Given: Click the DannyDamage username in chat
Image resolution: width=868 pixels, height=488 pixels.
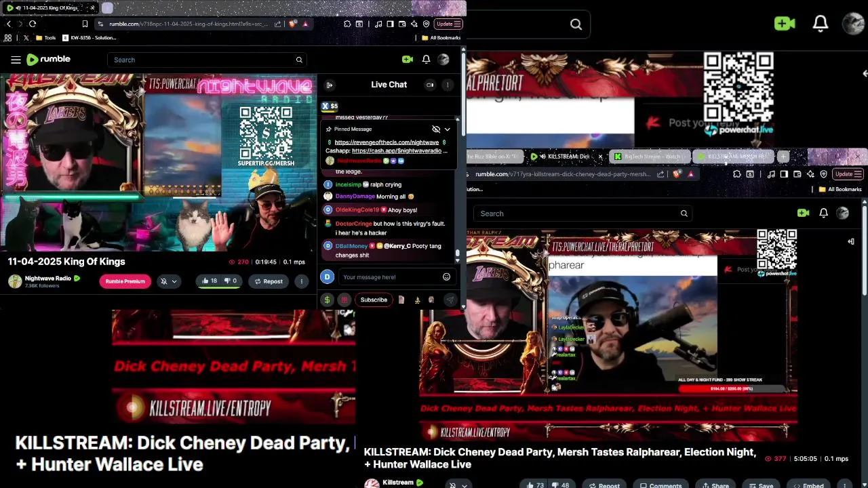Looking at the screenshot, I should coord(355,197).
